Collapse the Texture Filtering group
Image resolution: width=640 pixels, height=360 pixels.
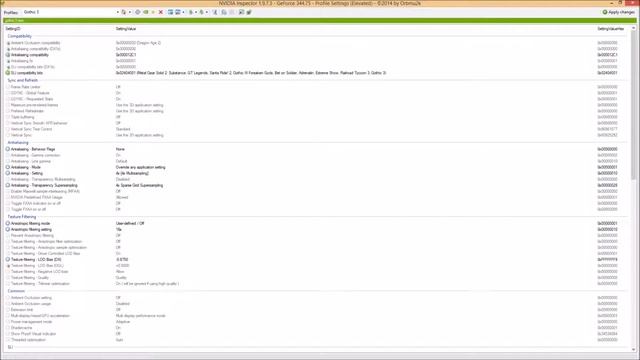(x=22, y=217)
